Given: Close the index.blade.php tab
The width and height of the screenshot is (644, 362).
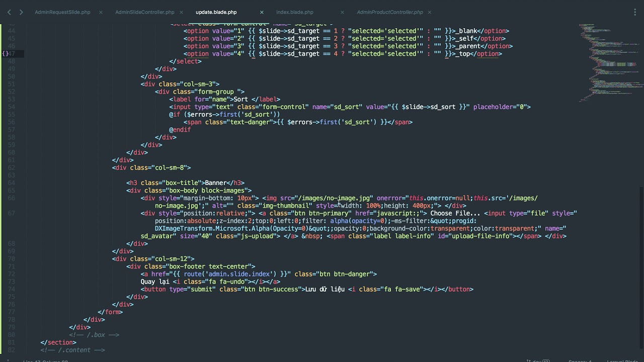Looking at the screenshot, I should 342,12.
